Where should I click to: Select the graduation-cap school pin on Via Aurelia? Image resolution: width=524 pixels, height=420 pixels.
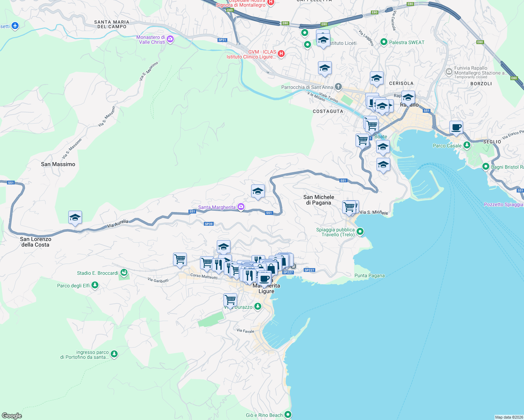click(x=75, y=218)
